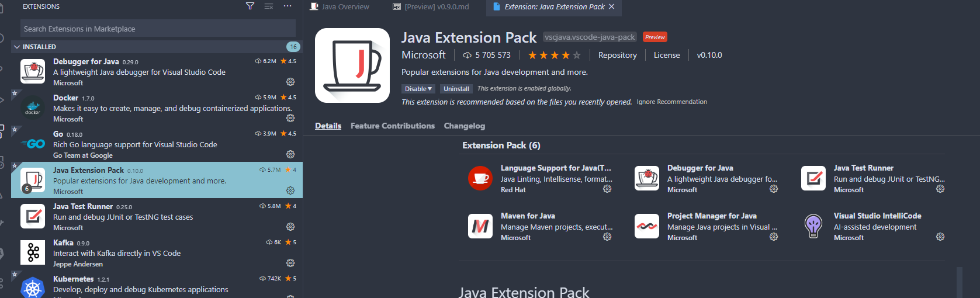Image resolution: width=980 pixels, height=298 pixels.
Task: Click the Maven for Java icon
Action: 480,226
